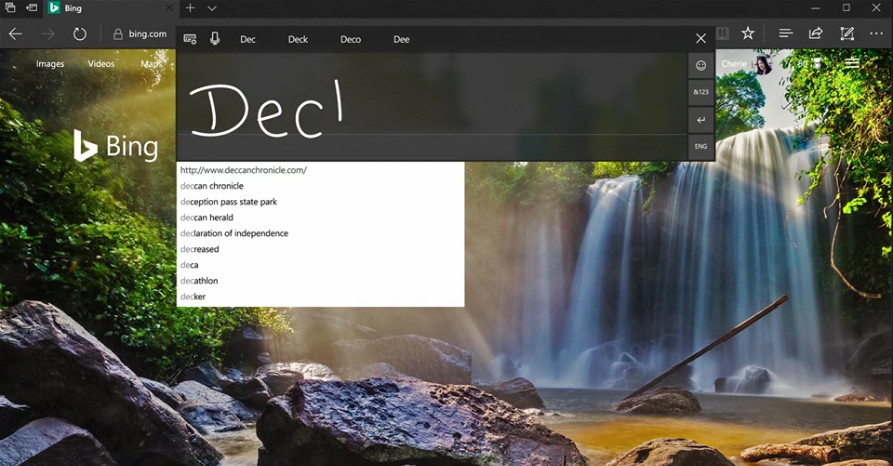Click the show set-aside tabs icon
The image size is (893, 466).
pyautogui.click(x=10, y=7)
